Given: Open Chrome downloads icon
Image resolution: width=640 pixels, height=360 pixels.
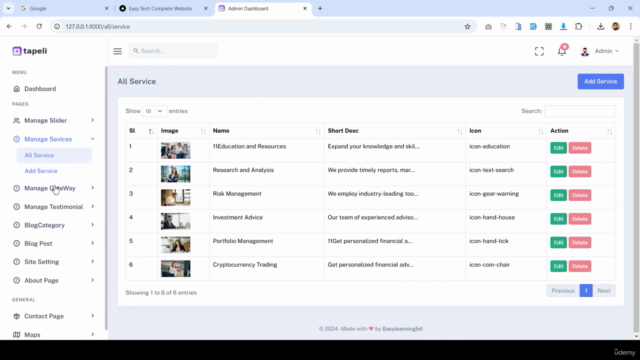Looking at the screenshot, I should [x=600, y=27].
